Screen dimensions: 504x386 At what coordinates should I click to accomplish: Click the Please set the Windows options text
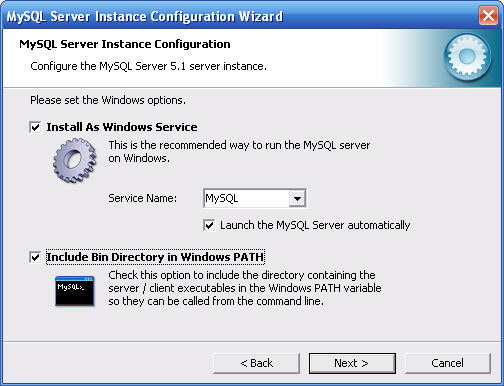point(108,100)
